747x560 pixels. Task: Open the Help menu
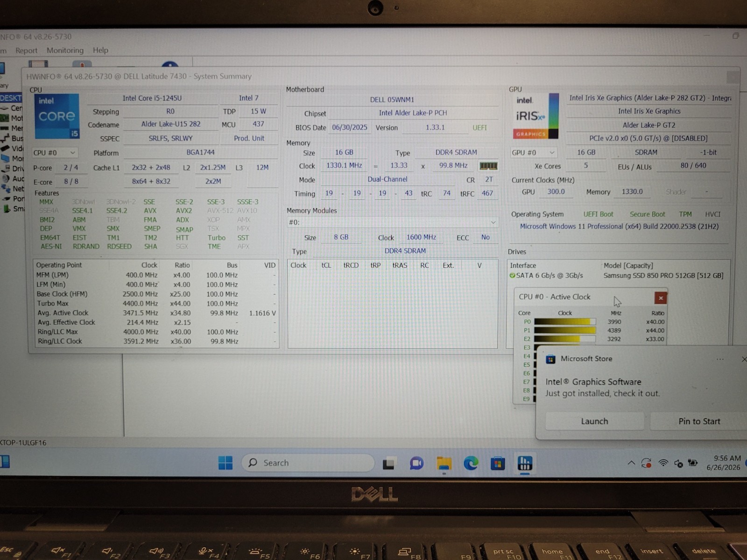(x=100, y=50)
